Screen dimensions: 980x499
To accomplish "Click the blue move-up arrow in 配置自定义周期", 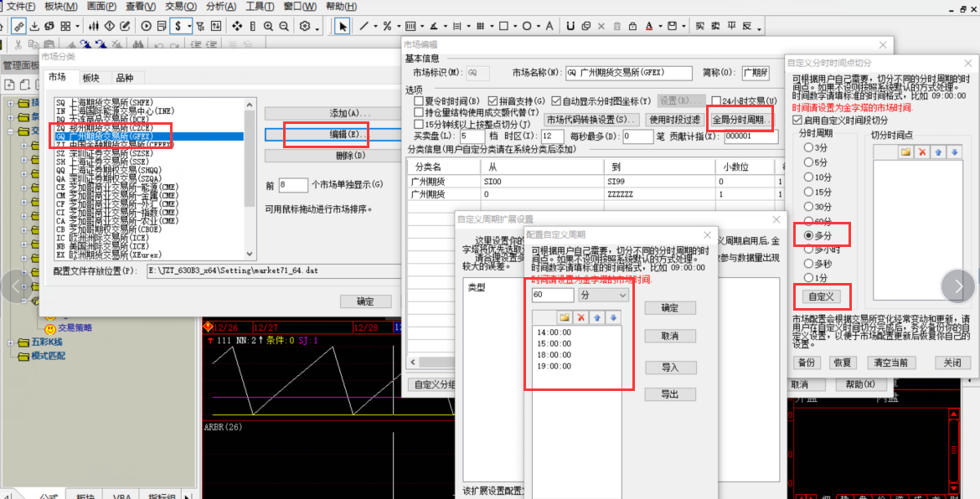I will click(x=597, y=317).
